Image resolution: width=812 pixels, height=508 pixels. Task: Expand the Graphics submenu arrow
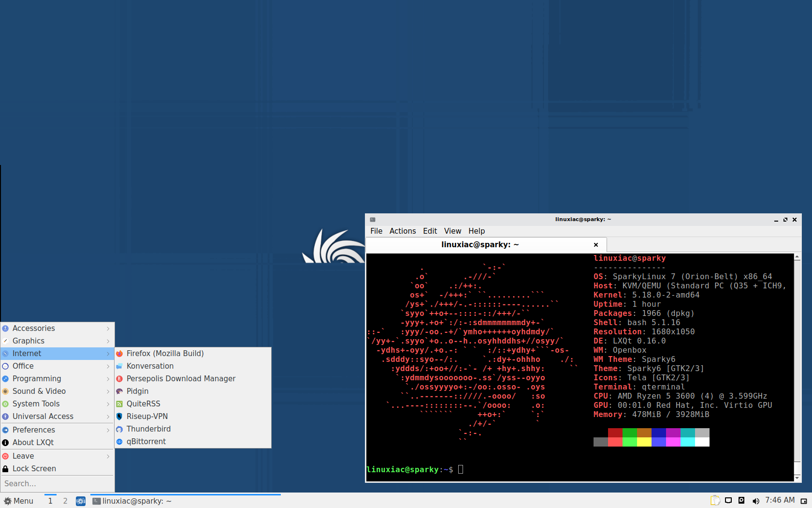(108, 341)
